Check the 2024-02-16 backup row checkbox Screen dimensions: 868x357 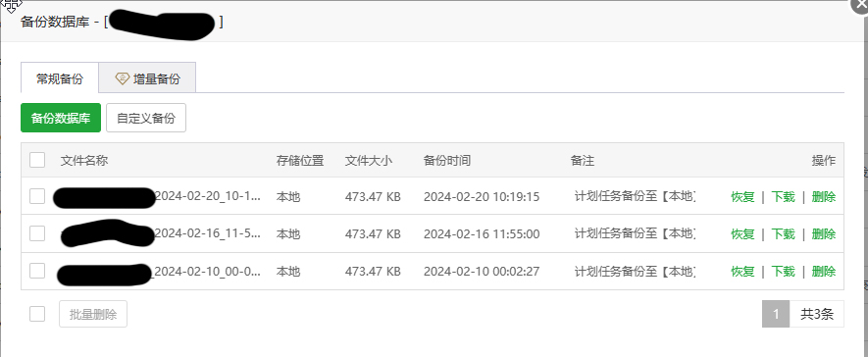(x=37, y=233)
